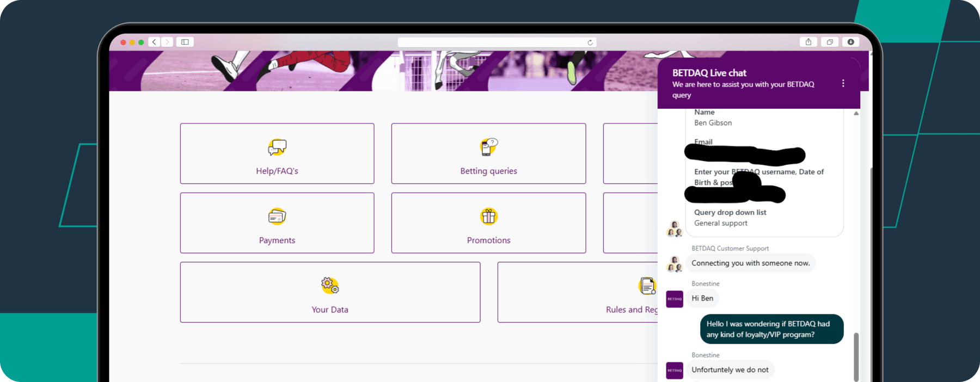This screenshot has width=980, height=382.
Task: Click the loyalty/VIP program question message
Action: tap(771, 329)
